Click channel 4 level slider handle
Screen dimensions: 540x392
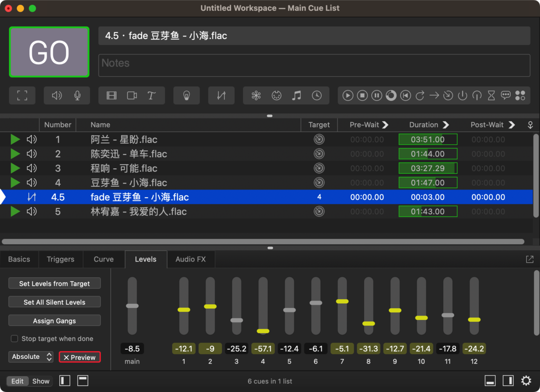point(263,331)
